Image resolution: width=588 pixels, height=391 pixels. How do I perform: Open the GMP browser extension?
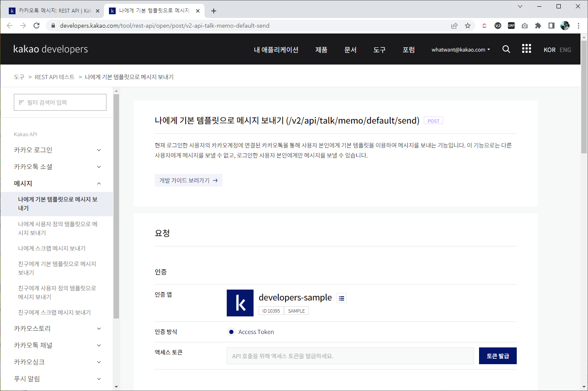point(511,26)
